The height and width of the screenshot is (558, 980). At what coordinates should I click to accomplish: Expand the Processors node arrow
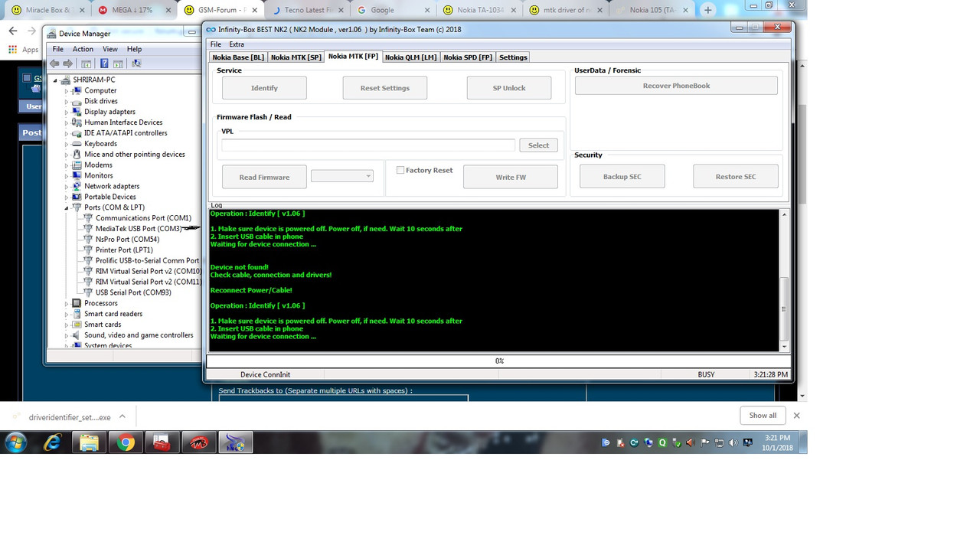tap(67, 303)
